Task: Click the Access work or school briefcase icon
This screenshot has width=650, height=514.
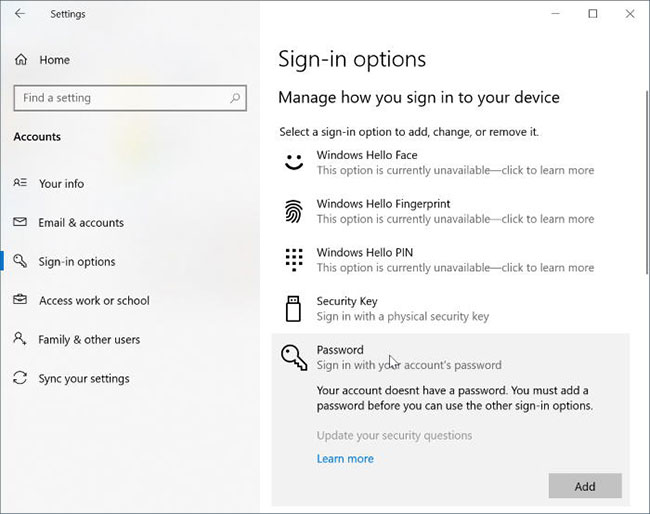Action: (20, 299)
